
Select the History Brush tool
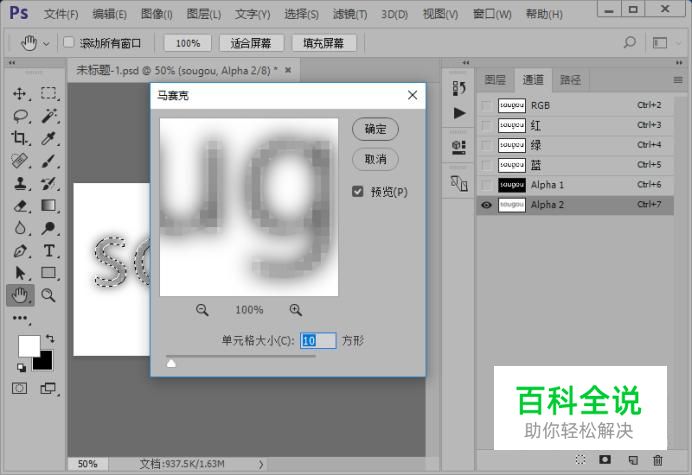[x=48, y=183]
